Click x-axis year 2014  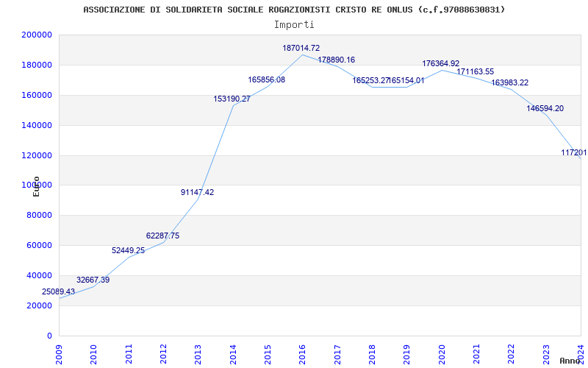[x=233, y=354]
